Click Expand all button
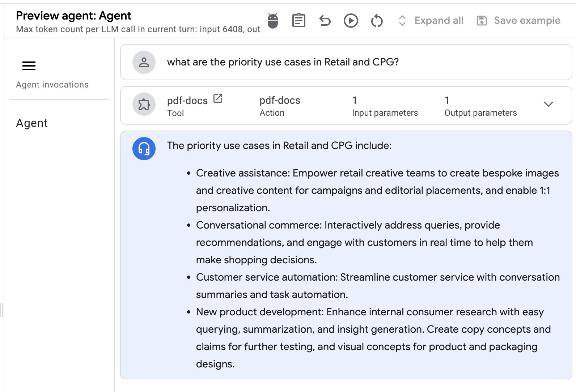This screenshot has width=576, height=392. pos(431,21)
